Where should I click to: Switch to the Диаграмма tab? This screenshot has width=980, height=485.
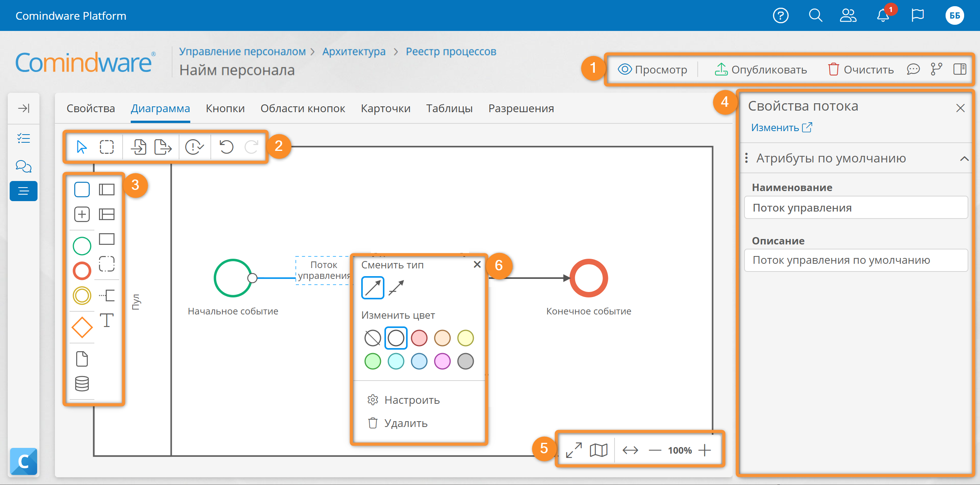click(160, 109)
